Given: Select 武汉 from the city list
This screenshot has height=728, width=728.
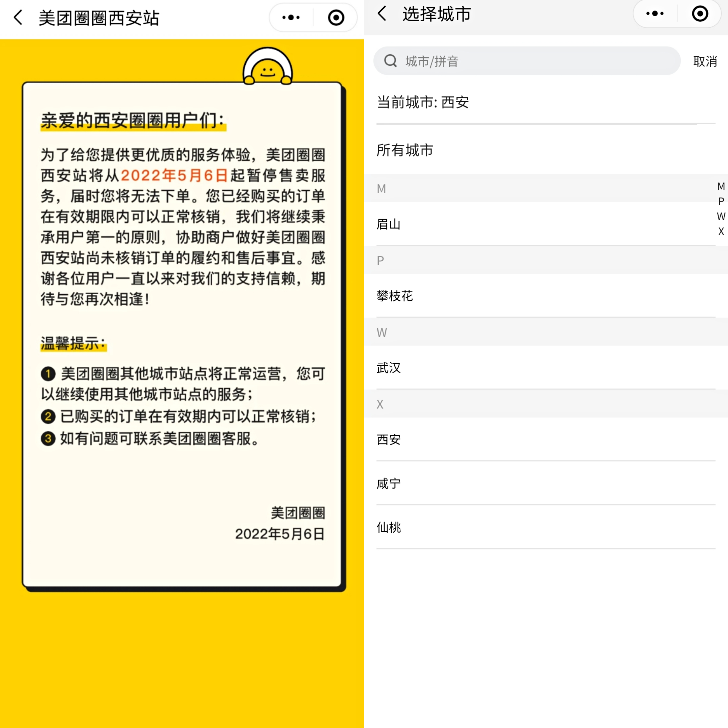Looking at the screenshot, I should pyautogui.click(x=389, y=368).
